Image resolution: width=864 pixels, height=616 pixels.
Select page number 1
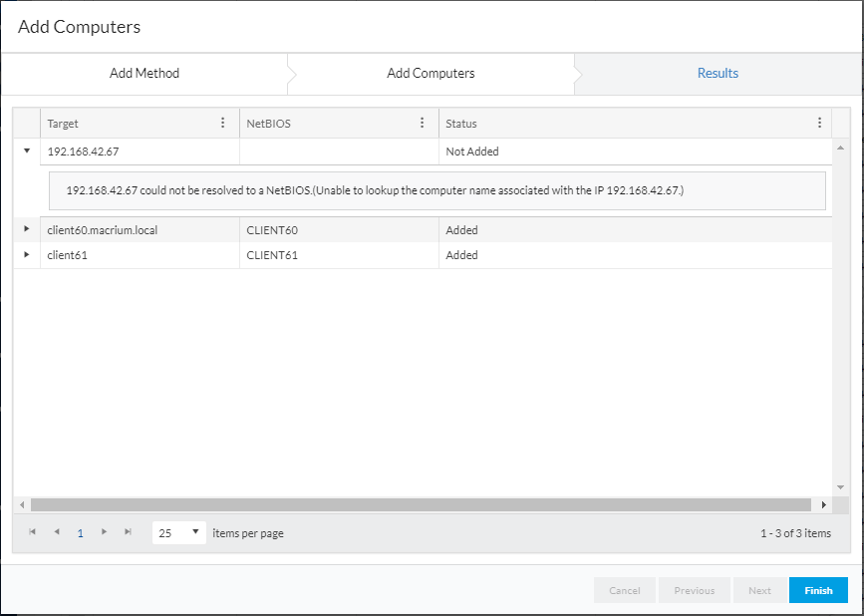coord(81,533)
